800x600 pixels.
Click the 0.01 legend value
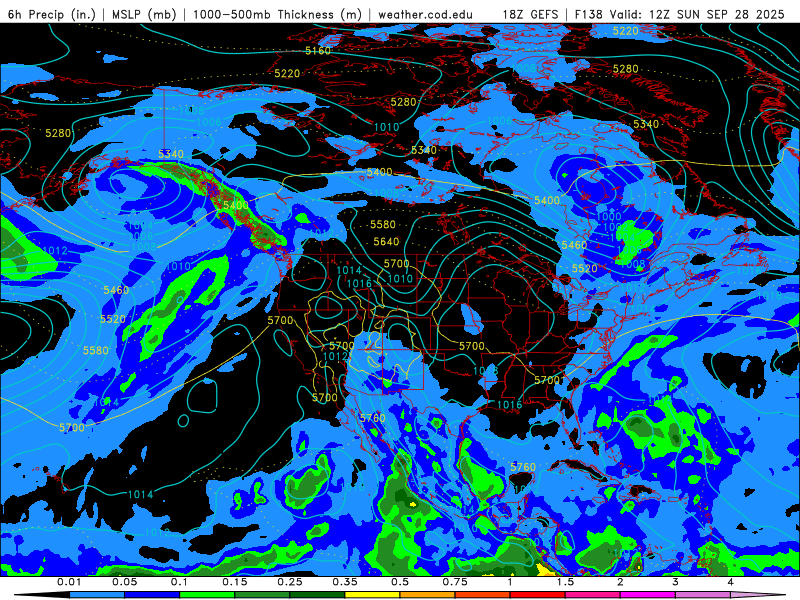(x=69, y=582)
